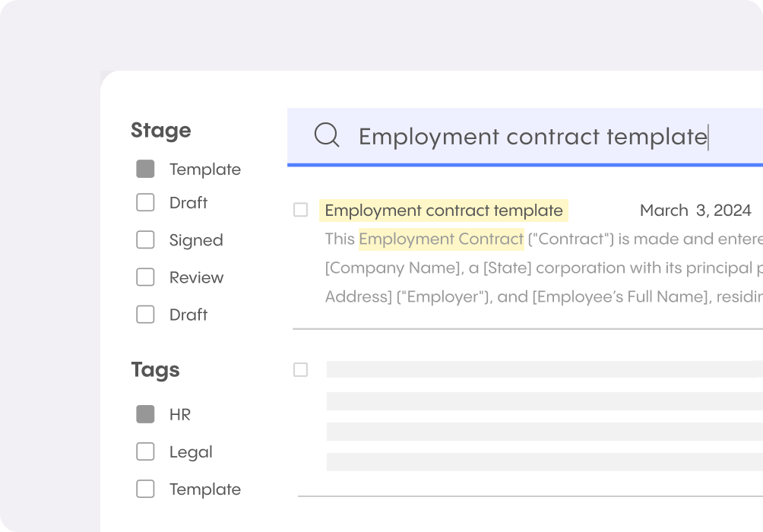Click the snippet line starting with [Company Name]
Image resolution: width=763 pixels, height=532 pixels.
click(x=543, y=268)
